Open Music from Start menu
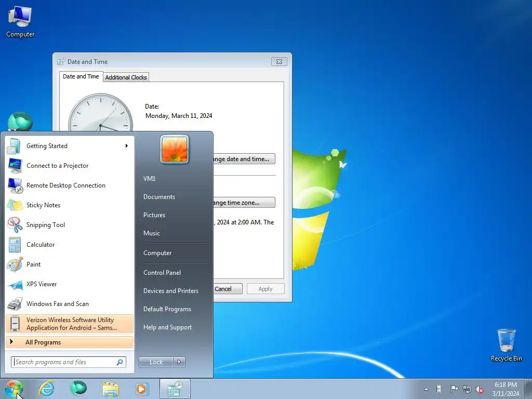 click(x=152, y=233)
